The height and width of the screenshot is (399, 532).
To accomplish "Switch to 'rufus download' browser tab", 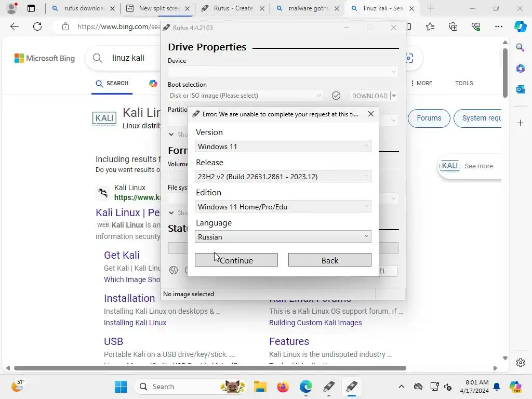I will point(84,8).
